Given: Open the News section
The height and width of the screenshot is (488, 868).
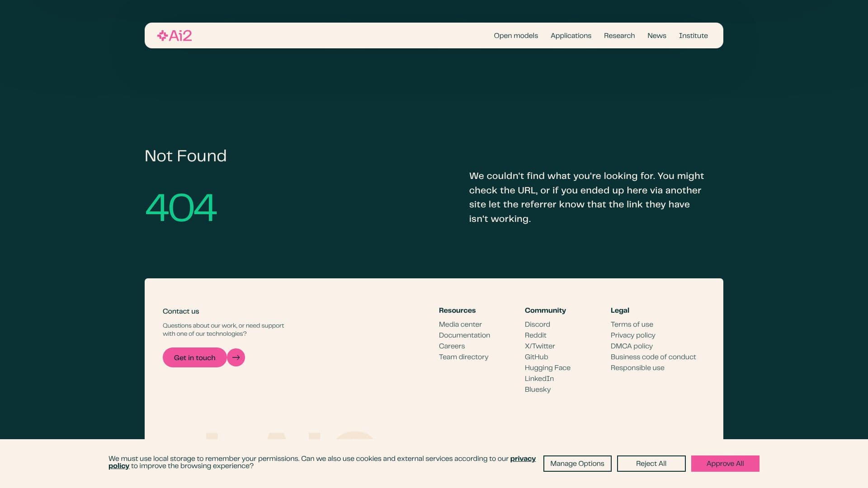Looking at the screenshot, I should click(x=657, y=36).
